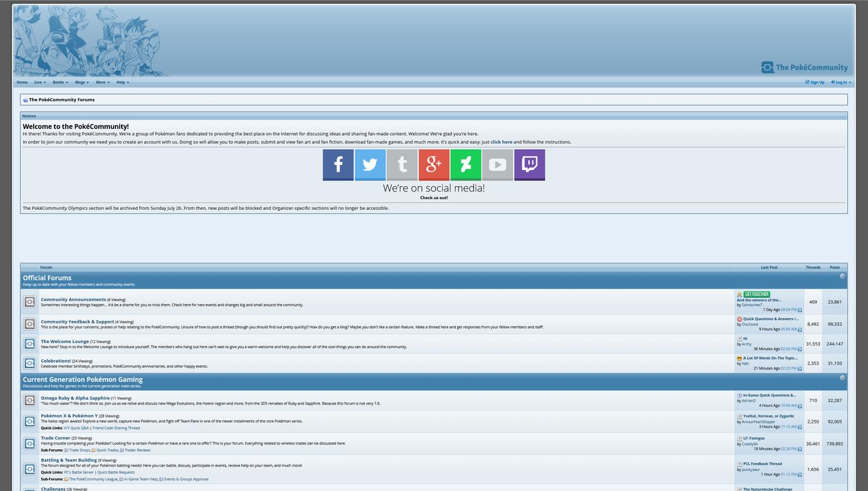
Task: Click the 'click here' registration link
Action: pyautogui.click(x=501, y=142)
